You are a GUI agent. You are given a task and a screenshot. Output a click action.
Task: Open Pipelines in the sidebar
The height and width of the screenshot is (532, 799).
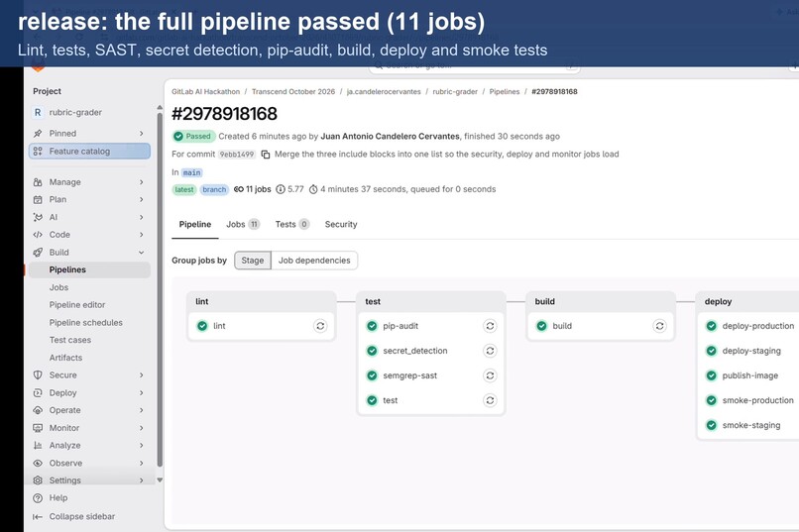(x=89, y=269)
